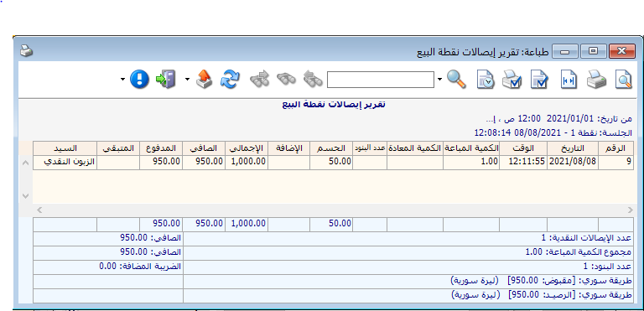Close the report window
The height and width of the screenshot is (311, 644).
622,52
